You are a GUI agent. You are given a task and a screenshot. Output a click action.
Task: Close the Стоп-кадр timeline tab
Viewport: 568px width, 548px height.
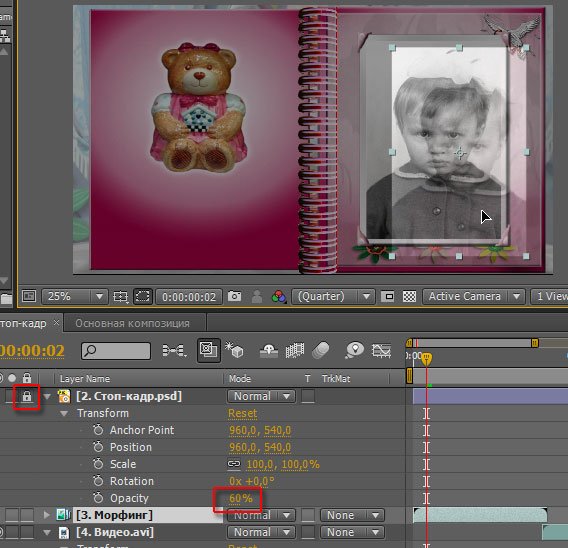pos(56,322)
